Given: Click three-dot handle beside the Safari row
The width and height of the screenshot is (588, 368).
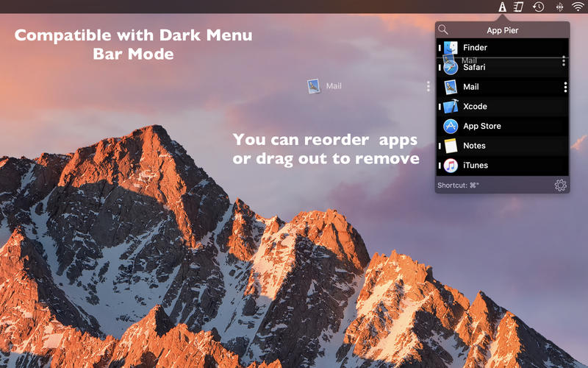Looking at the screenshot, I should tap(564, 61).
